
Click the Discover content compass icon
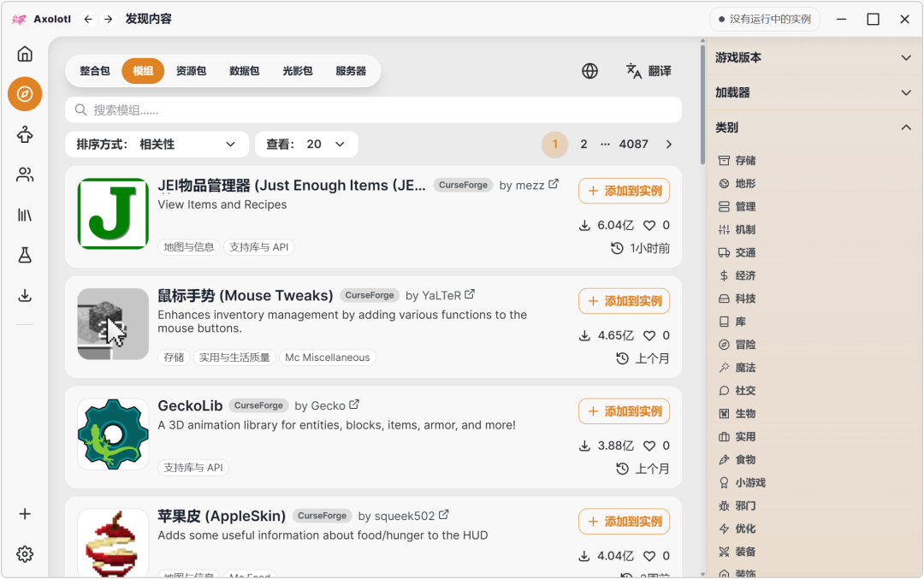click(x=25, y=94)
